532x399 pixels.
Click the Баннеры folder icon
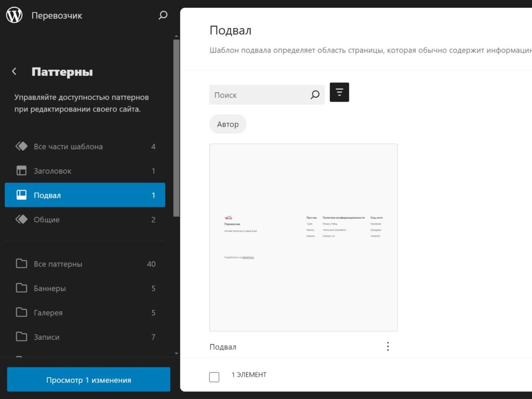(21, 288)
